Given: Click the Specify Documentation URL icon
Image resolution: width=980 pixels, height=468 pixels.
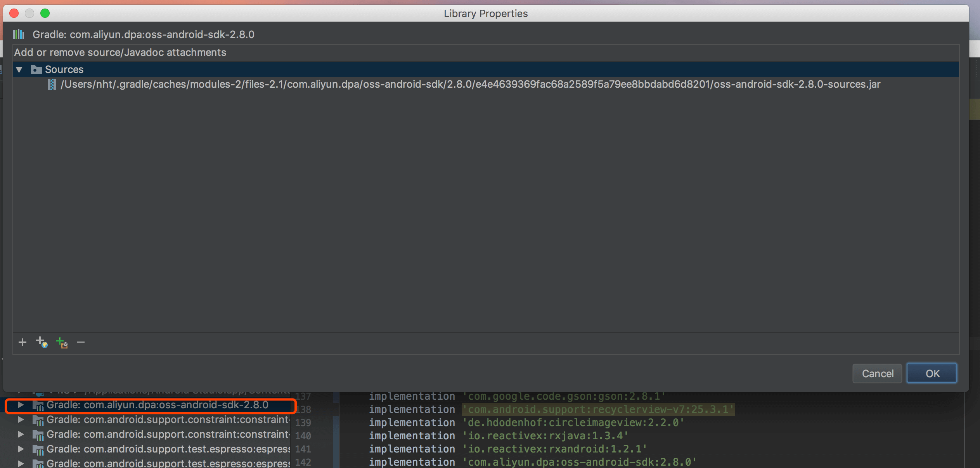Looking at the screenshot, I should point(42,342).
